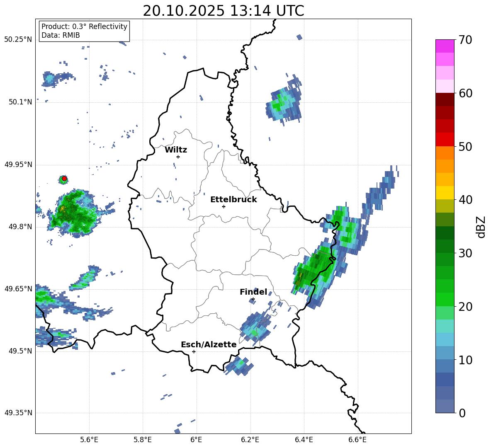The image size is (491, 448).
Task: Click the dBZ colorbar axis label
Action: pyautogui.click(x=481, y=227)
